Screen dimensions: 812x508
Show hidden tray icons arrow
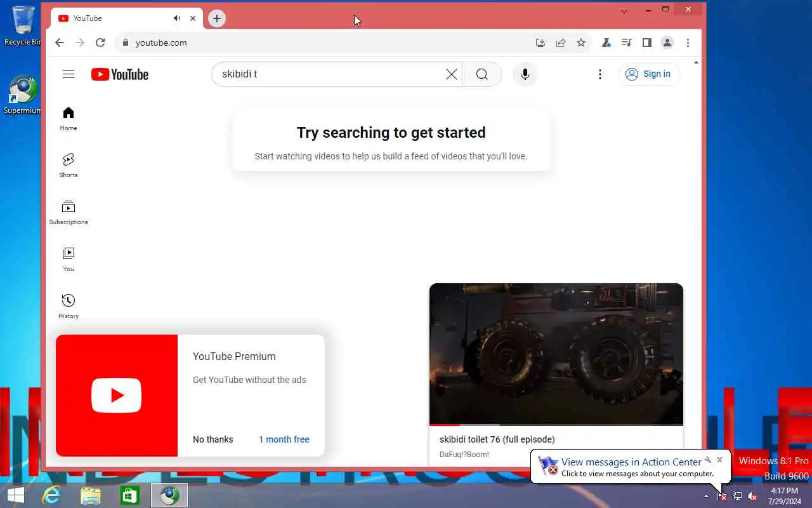click(706, 496)
